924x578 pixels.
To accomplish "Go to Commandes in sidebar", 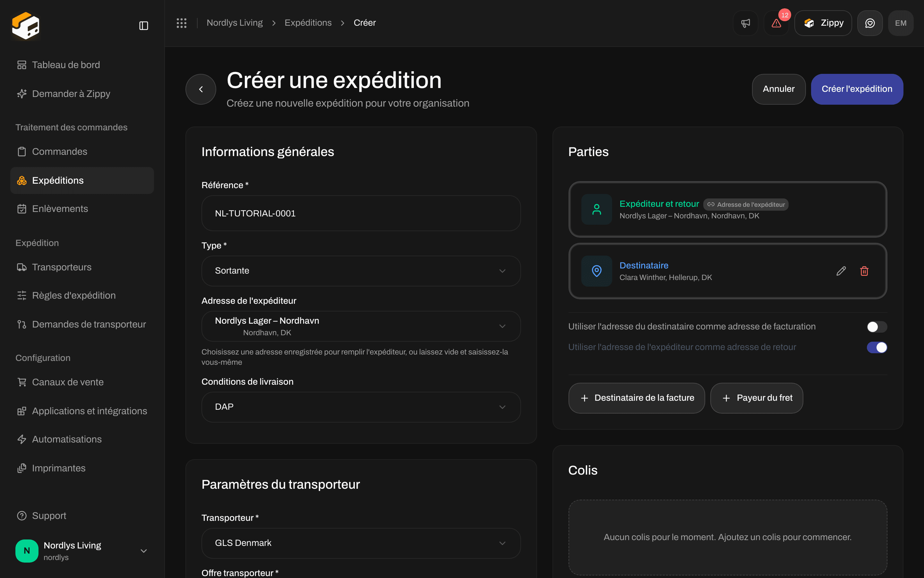I will coord(82,151).
